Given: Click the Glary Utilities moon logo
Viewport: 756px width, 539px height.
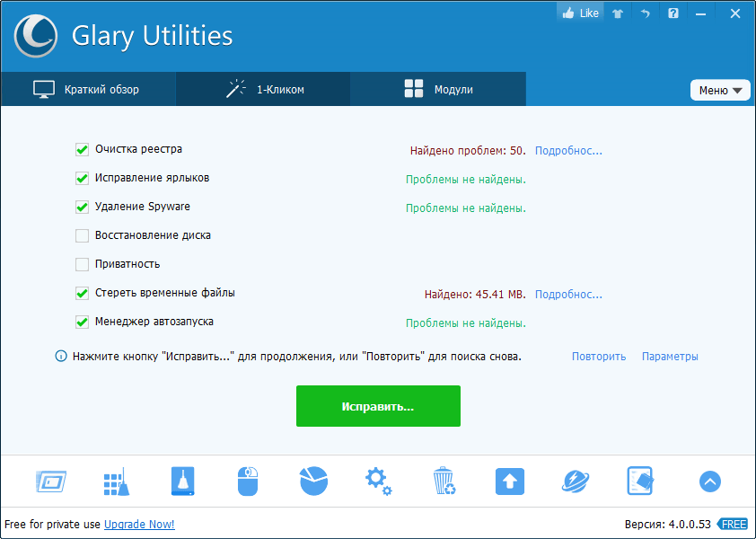Looking at the screenshot, I should coord(36,36).
